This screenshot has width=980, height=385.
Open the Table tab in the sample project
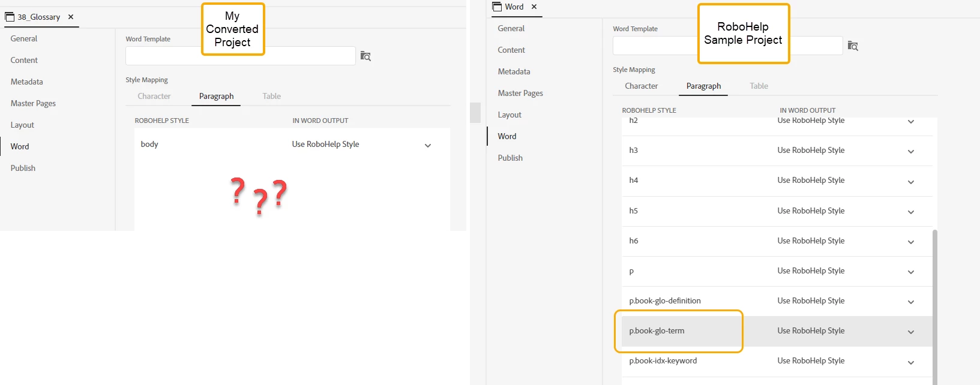[759, 86]
